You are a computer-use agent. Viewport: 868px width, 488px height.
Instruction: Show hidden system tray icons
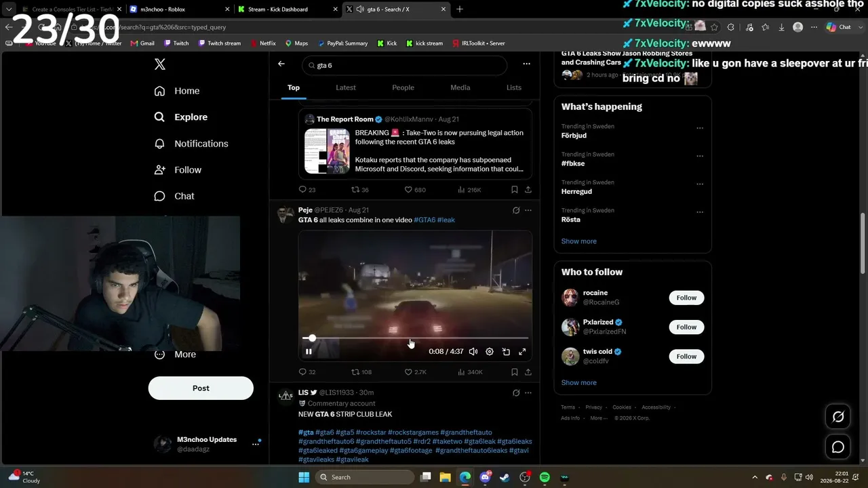[x=755, y=477]
